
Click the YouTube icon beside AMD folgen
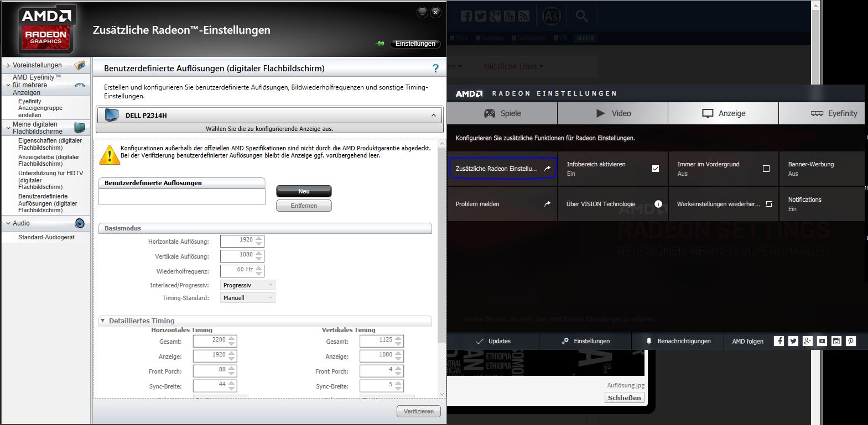[822, 341]
